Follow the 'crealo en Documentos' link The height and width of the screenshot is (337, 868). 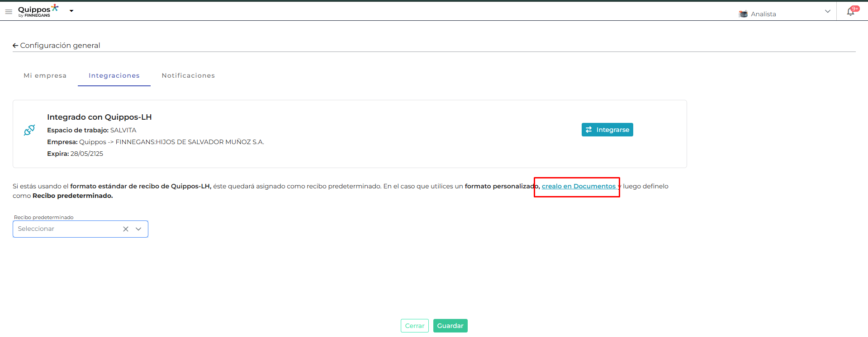pos(579,186)
